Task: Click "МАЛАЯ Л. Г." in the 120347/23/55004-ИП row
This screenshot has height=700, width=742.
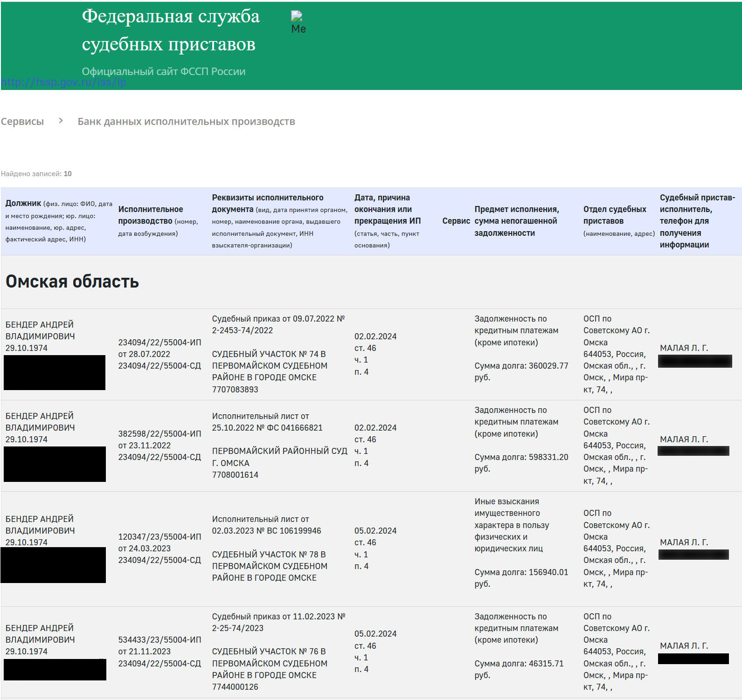Action: (684, 542)
